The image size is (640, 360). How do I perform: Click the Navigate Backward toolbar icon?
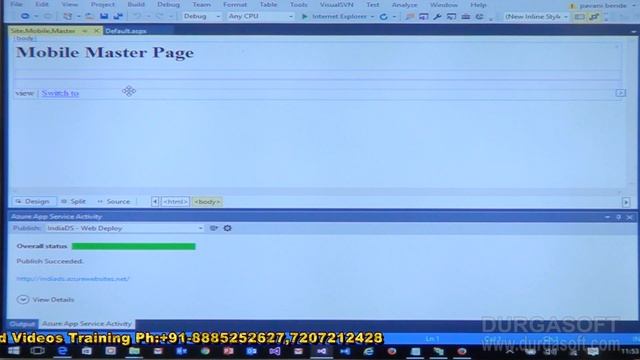pyautogui.click(x=25, y=16)
